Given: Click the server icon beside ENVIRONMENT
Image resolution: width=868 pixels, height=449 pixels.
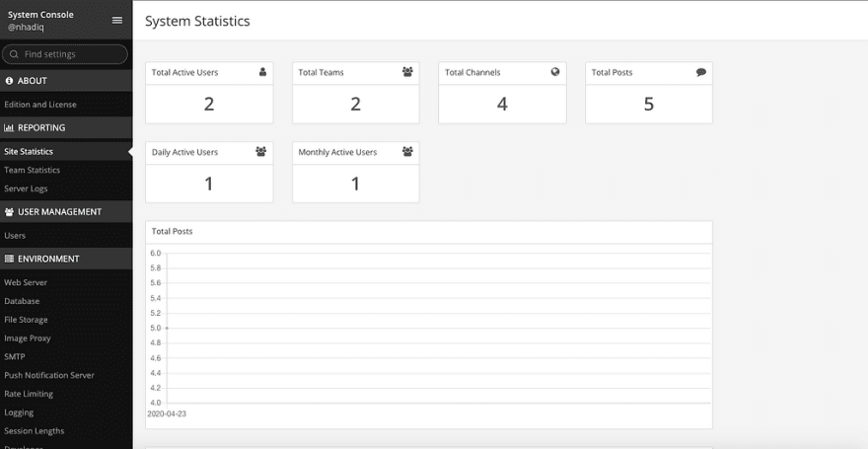Looking at the screenshot, I should [9, 259].
